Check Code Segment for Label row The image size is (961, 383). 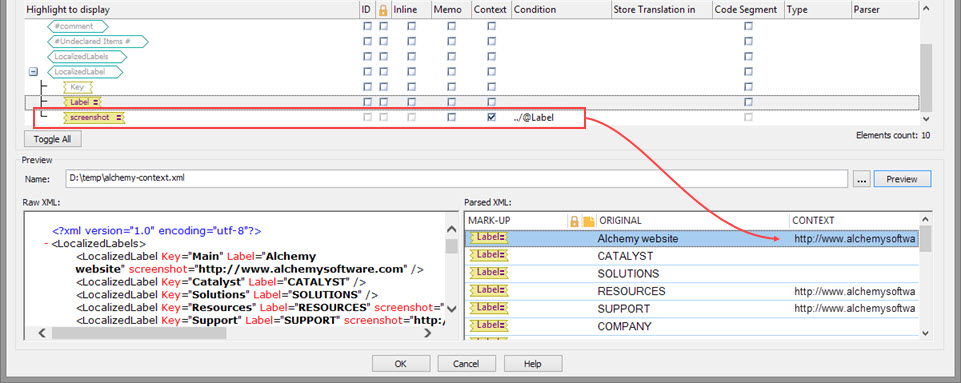click(748, 102)
